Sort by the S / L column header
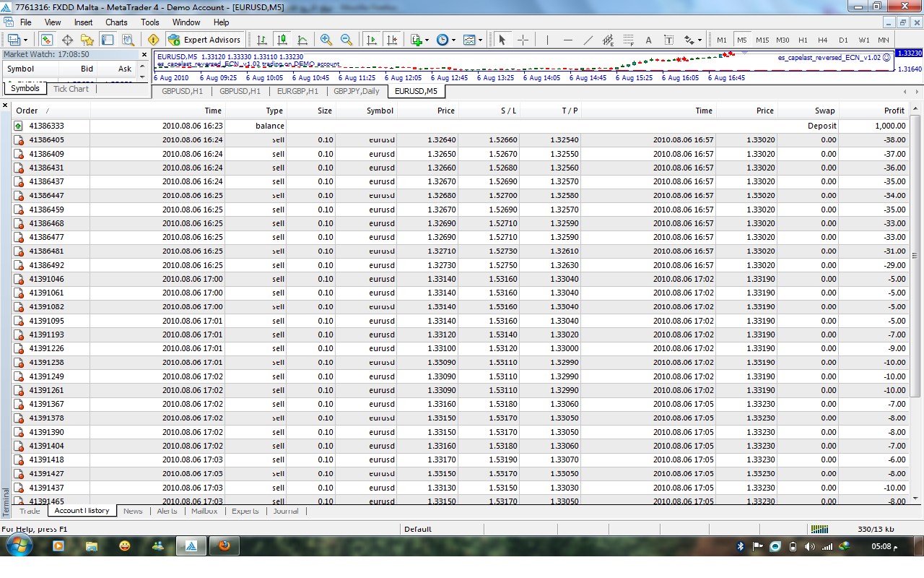 click(x=489, y=111)
